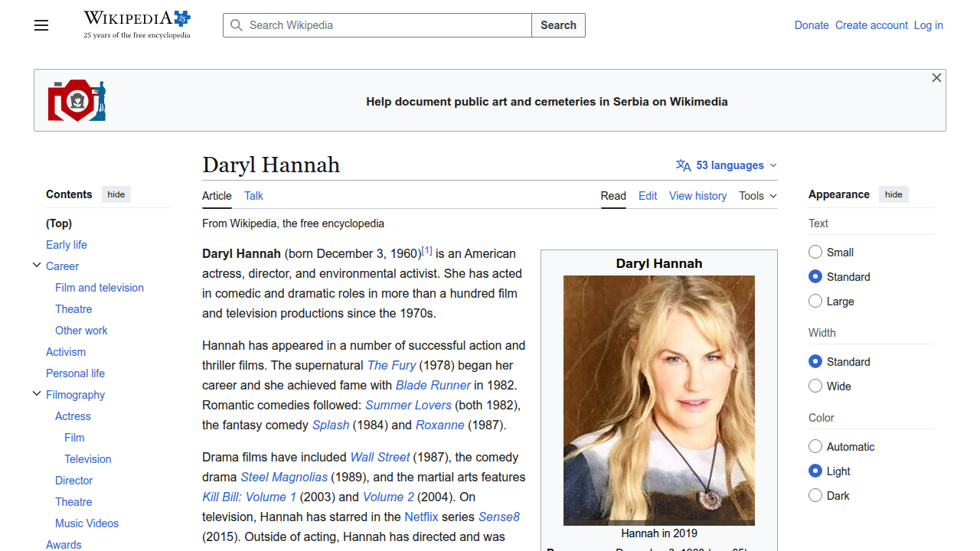Open Summer Lovers link
The width and height of the screenshot is (980, 551).
408,405
